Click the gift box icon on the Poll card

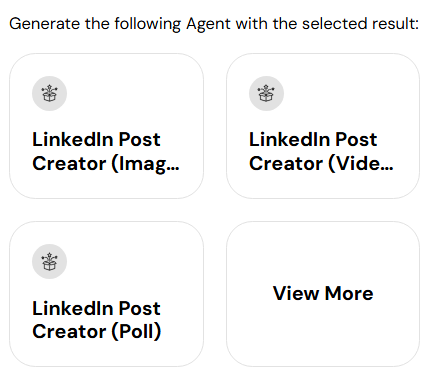coord(49,262)
